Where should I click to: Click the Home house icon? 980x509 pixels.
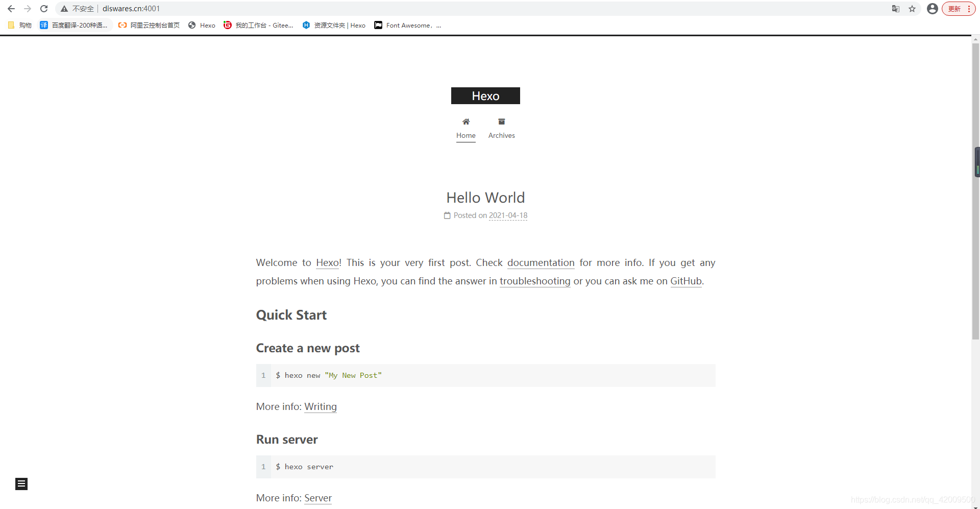tap(466, 122)
